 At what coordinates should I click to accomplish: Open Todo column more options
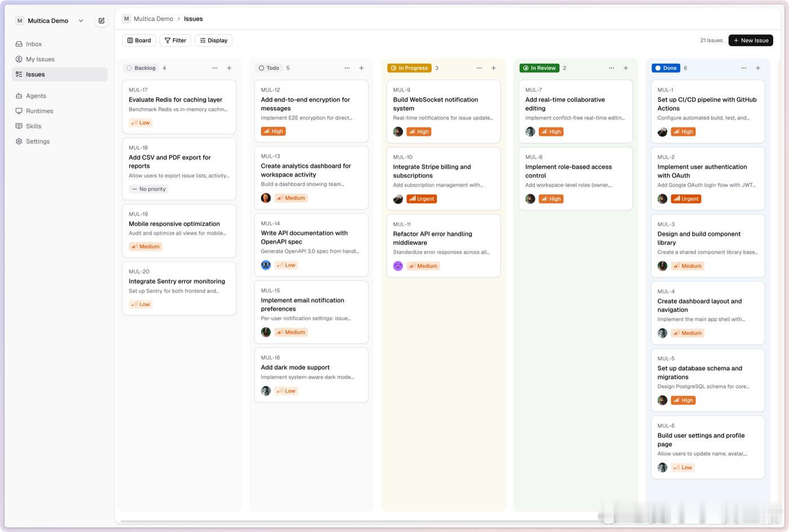[347, 68]
